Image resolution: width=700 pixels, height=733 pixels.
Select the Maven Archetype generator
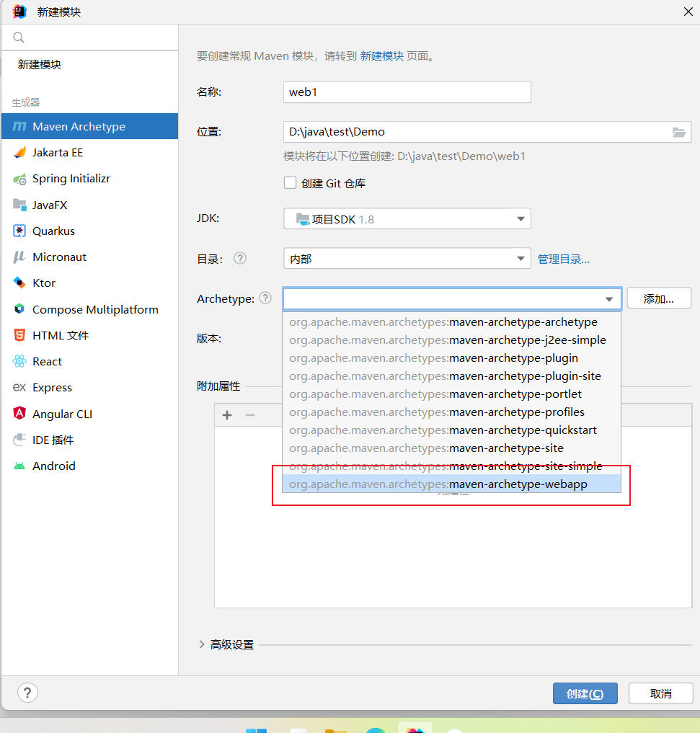(x=89, y=126)
